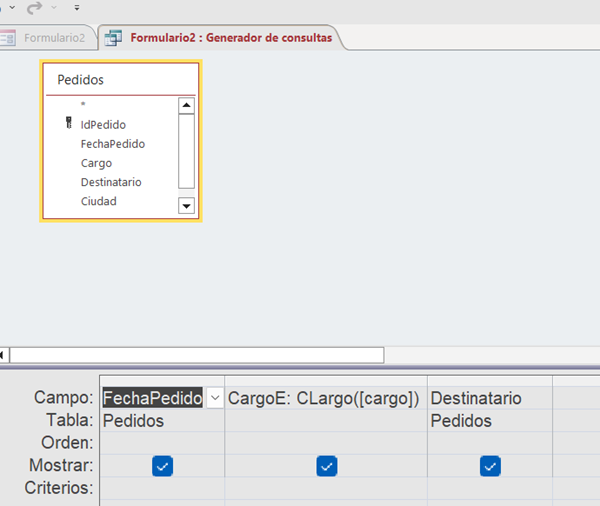Click the left arrow of horizontal scrollbar

4,355
